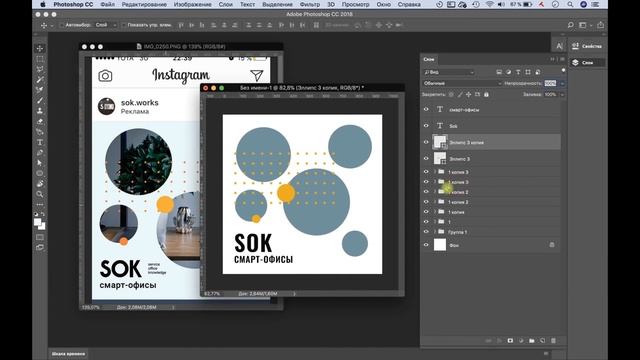Delete layer trash icon
The image size is (640, 360).
(553, 340)
